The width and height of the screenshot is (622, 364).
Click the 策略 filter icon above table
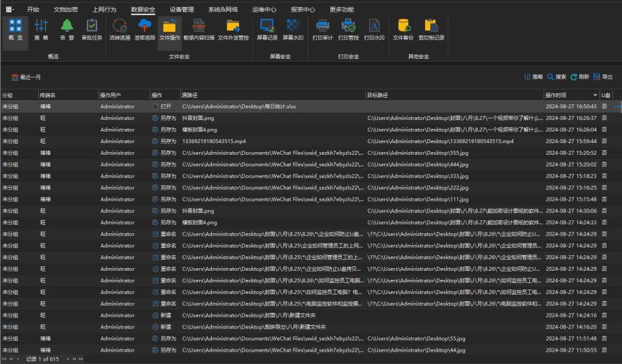533,77
